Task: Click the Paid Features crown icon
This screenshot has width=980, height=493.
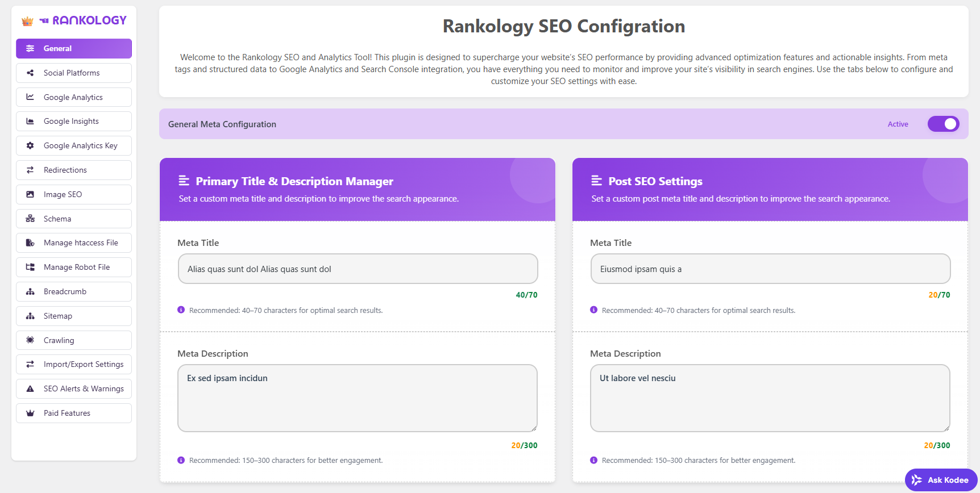Action: pyautogui.click(x=30, y=413)
